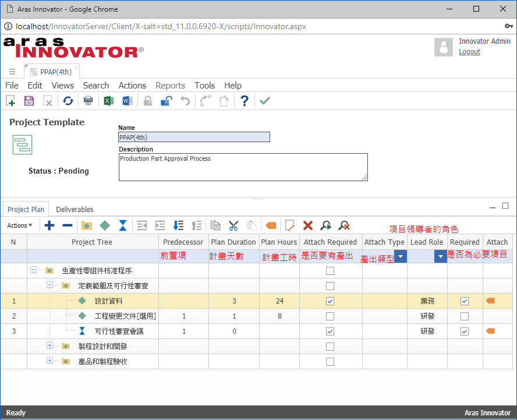Screen dimensions: 517x420
Task: Click the Description text field
Action: (x=243, y=167)
